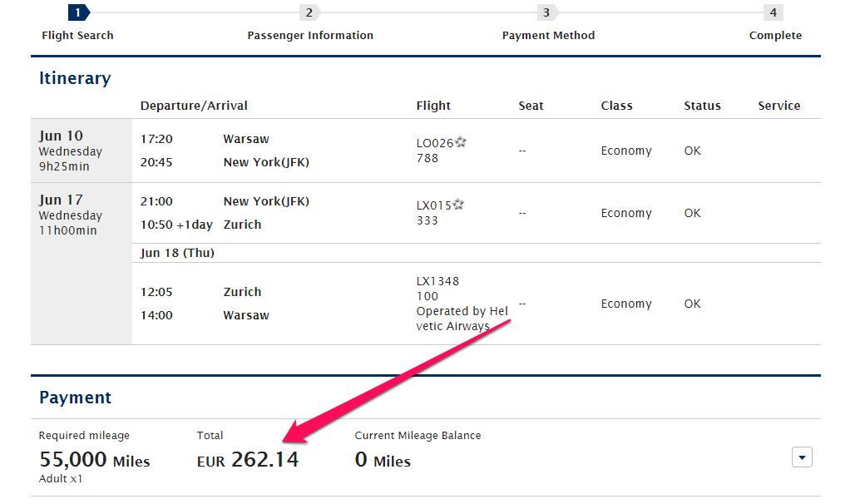Expand the payment details dropdown arrow
Viewport: 855px width, 504px height.
point(802,457)
